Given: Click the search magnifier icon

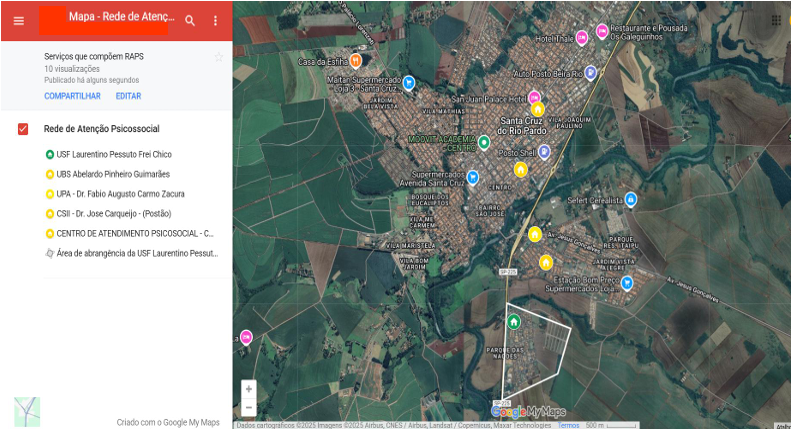Looking at the screenshot, I should (x=190, y=21).
